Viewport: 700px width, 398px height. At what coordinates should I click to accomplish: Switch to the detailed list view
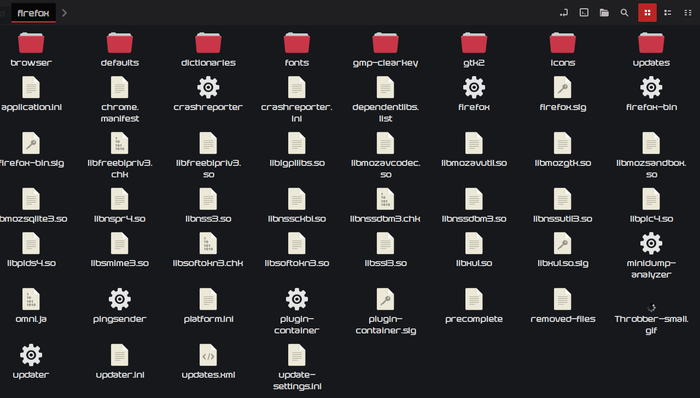click(x=668, y=12)
